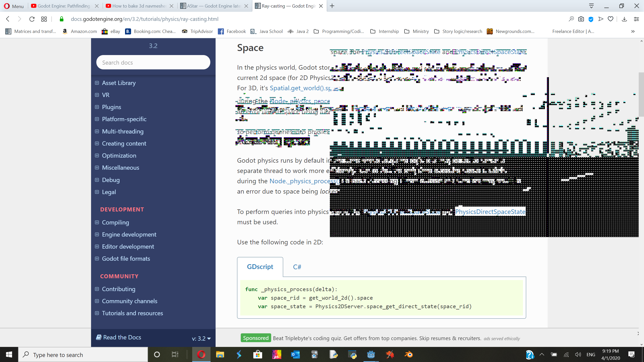Click the browser reload icon
This screenshot has width=644, height=362.
point(32,19)
